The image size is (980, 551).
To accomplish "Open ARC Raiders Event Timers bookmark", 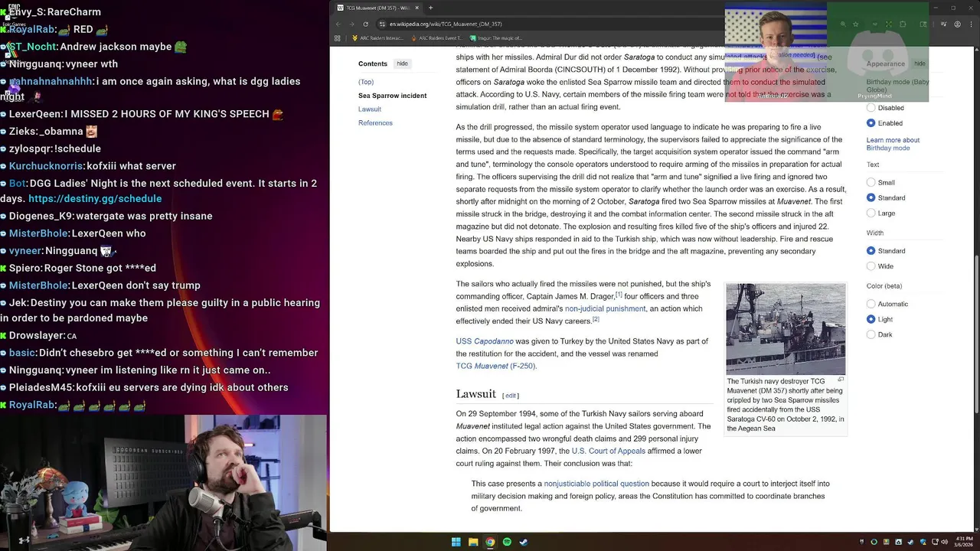I will 436,37.
